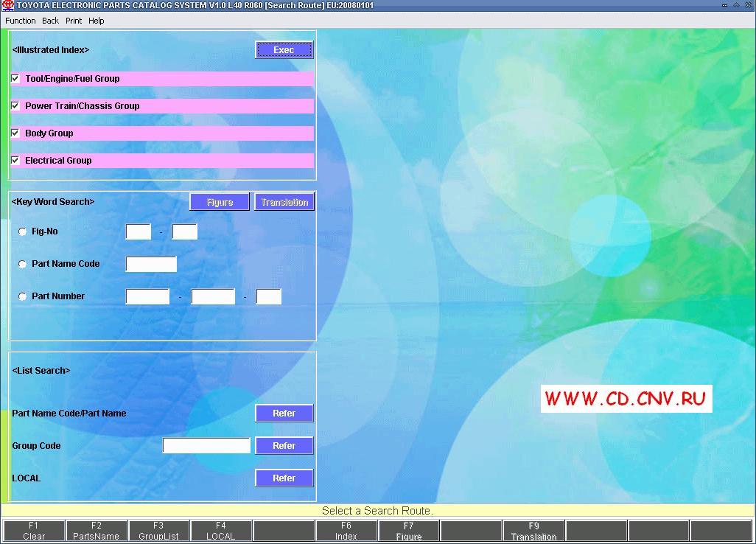
Task: Click the Power Train/Chassis Group label
Action: pos(83,105)
